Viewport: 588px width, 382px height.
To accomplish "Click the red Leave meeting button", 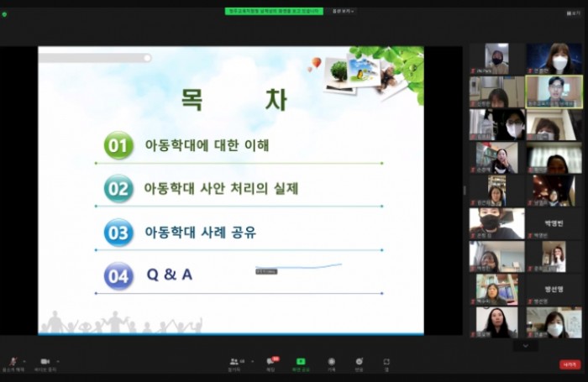I will 570,364.
